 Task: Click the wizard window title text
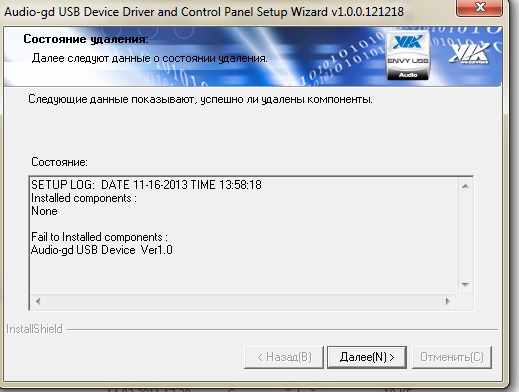click(x=204, y=12)
